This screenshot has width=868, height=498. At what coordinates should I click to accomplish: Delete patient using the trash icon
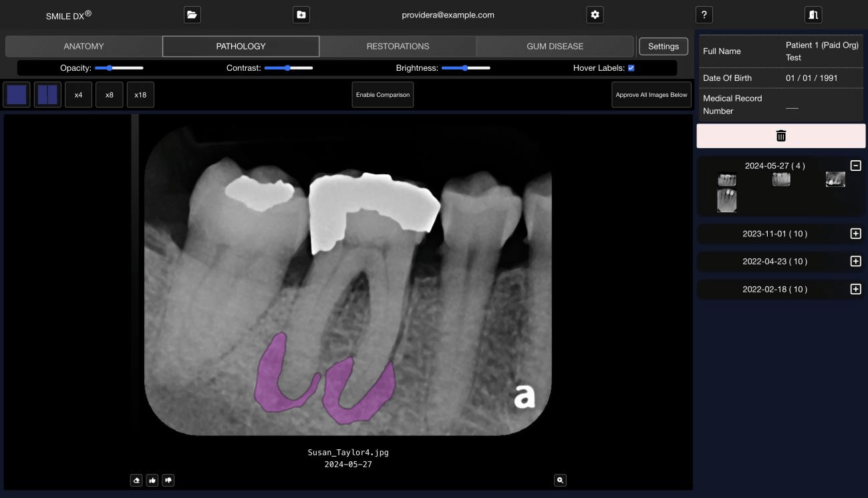pyautogui.click(x=780, y=136)
